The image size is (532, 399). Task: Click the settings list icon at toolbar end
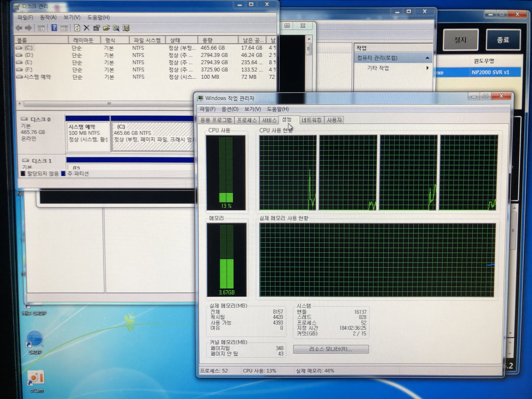click(x=126, y=28)
